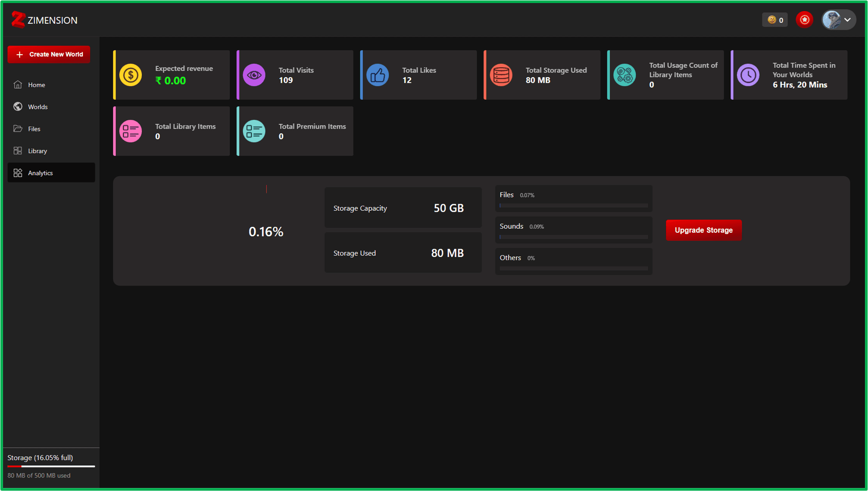Click the Total Visits 109 value
Viewport: 868px width, 491px height.
click(286, 80)
